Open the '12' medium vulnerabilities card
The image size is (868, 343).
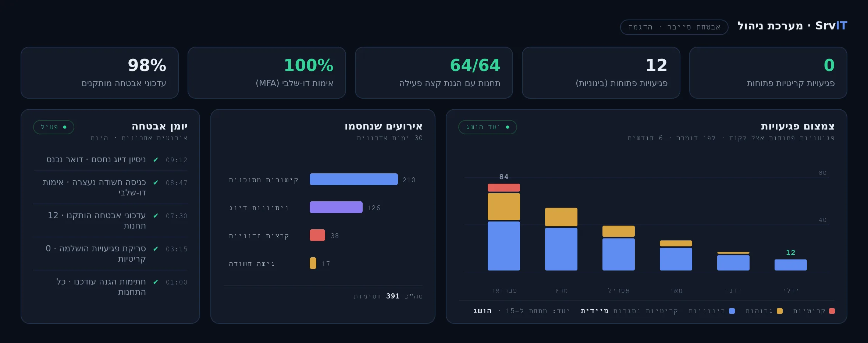601,73
